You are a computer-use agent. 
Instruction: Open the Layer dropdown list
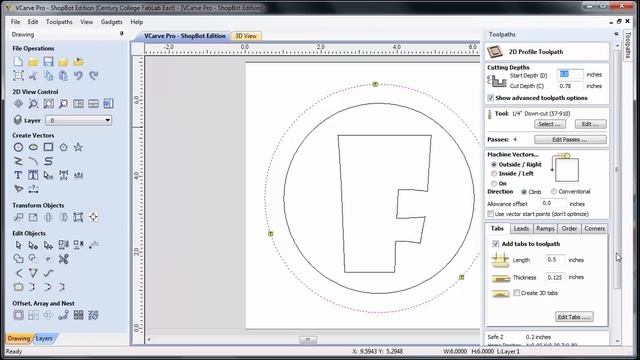tap(78, 120)
